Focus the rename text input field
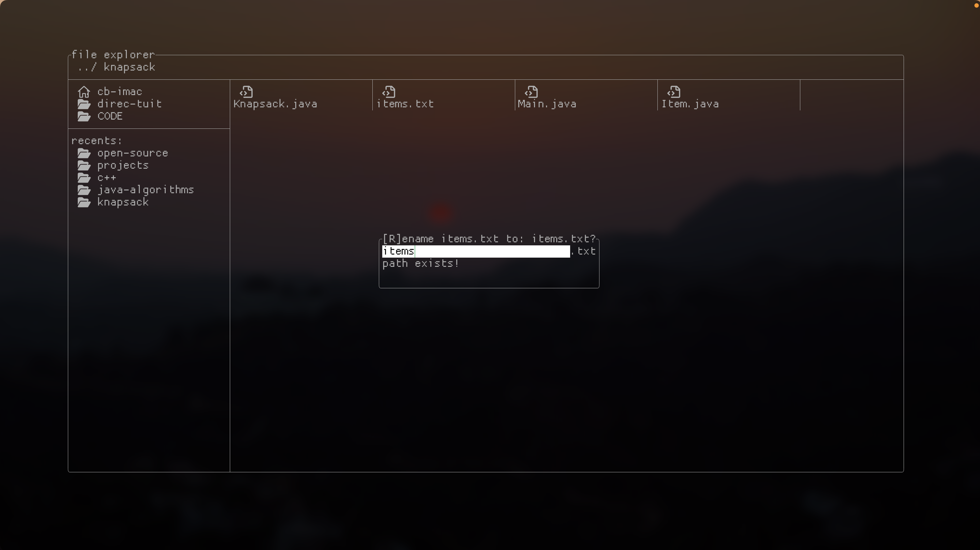 [x=476, y=251]
